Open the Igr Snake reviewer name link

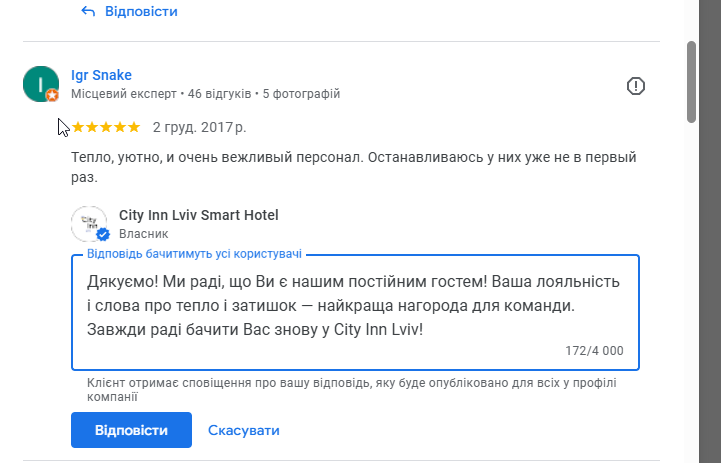pos(102,75)
